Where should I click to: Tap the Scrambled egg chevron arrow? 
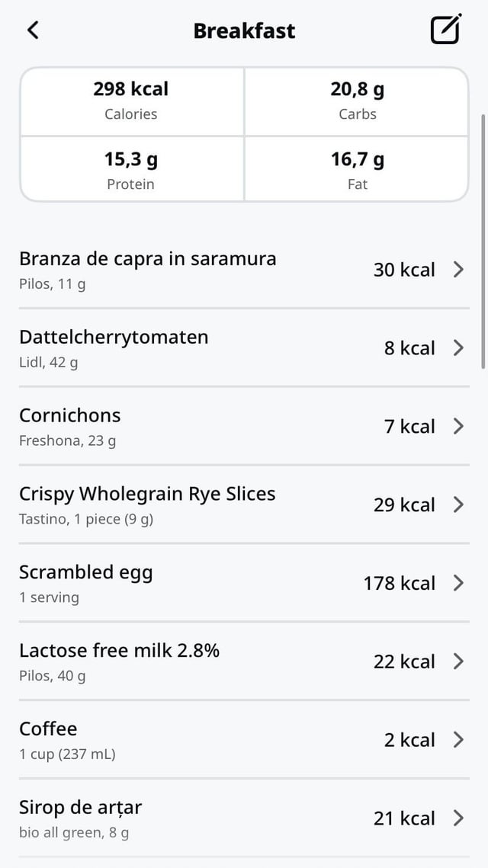coord(458,584)
